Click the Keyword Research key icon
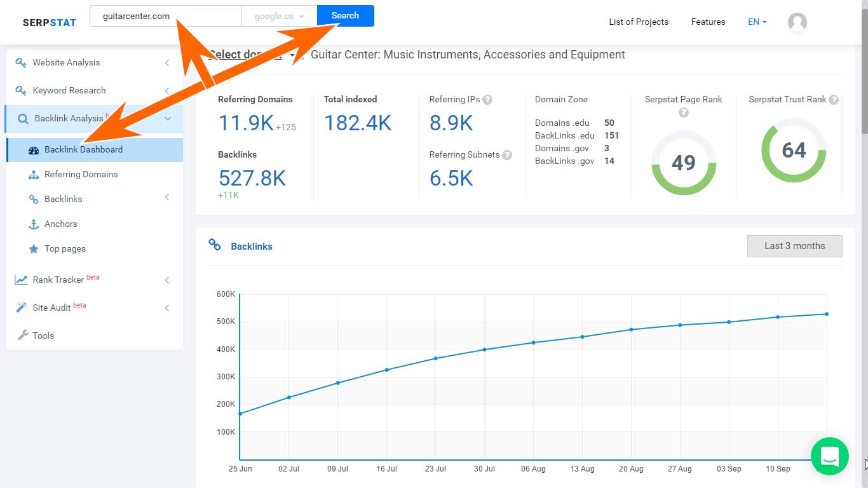 coord(21,90)
